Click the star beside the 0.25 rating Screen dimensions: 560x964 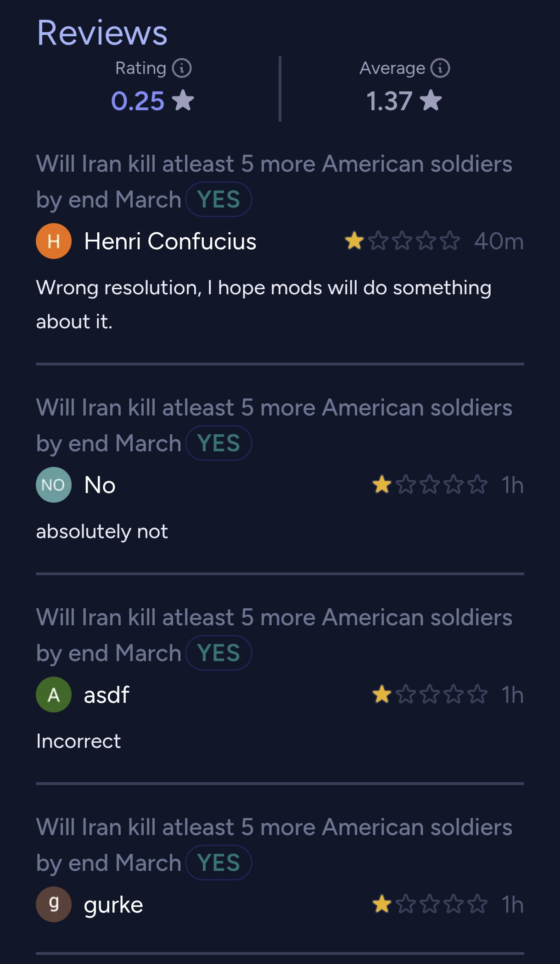(x=184, y=101)
